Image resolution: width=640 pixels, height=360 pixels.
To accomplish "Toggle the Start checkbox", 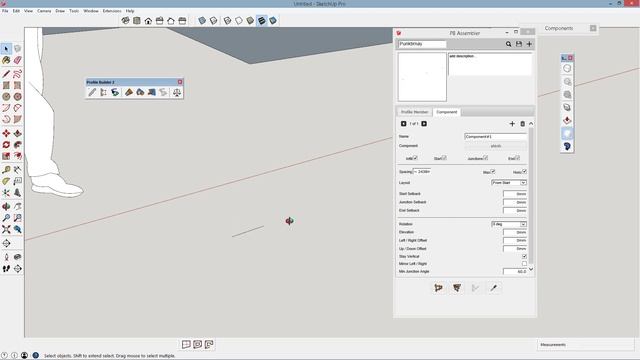I will tap(444, 158).
